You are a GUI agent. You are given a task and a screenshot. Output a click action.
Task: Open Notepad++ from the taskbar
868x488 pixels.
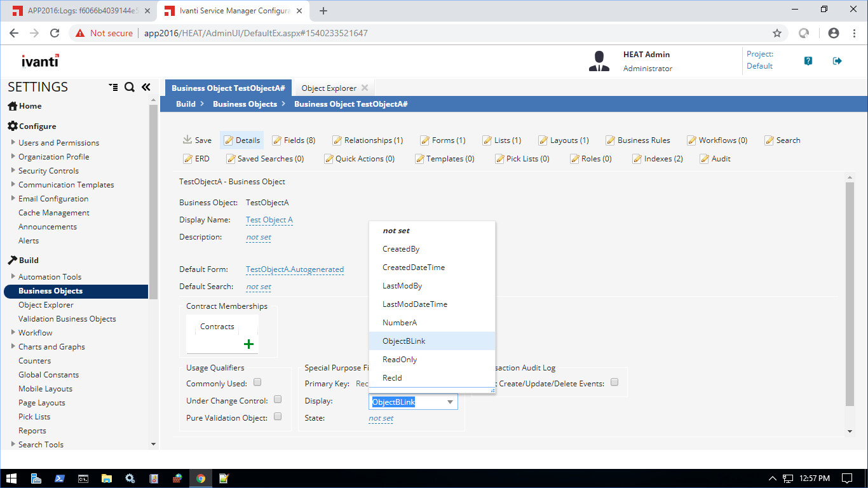[224, 477]
